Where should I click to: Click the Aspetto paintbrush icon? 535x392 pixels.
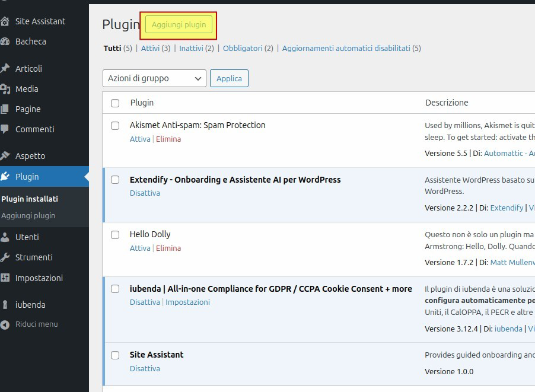click(x=5, y=156)
